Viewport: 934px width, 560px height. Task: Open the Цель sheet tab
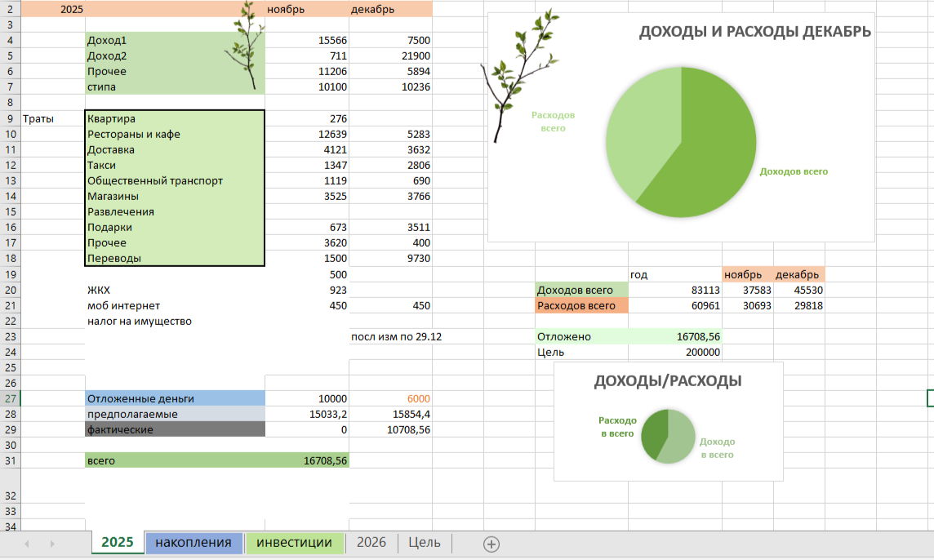tap(424, 543)
